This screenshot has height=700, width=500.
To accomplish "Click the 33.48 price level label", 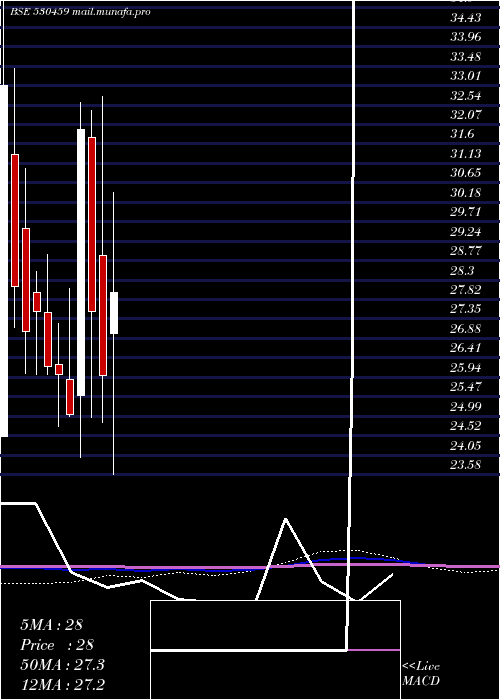I will point(466,57).
